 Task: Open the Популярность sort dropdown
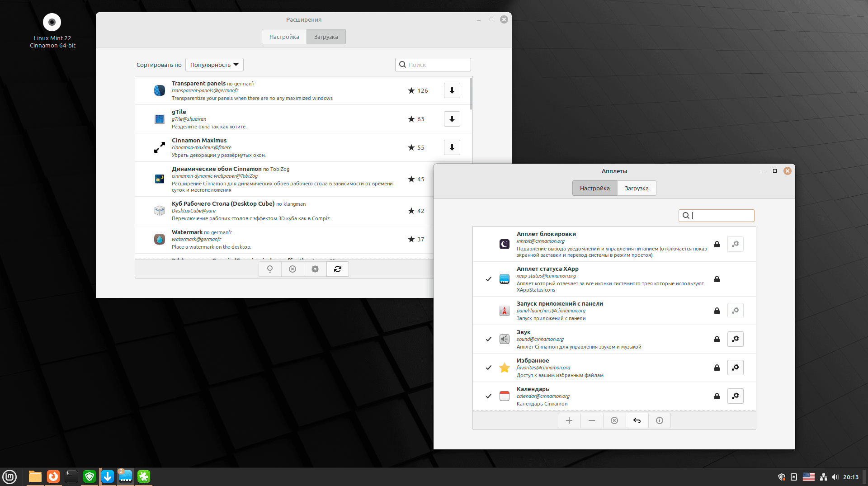click(214, 65)
